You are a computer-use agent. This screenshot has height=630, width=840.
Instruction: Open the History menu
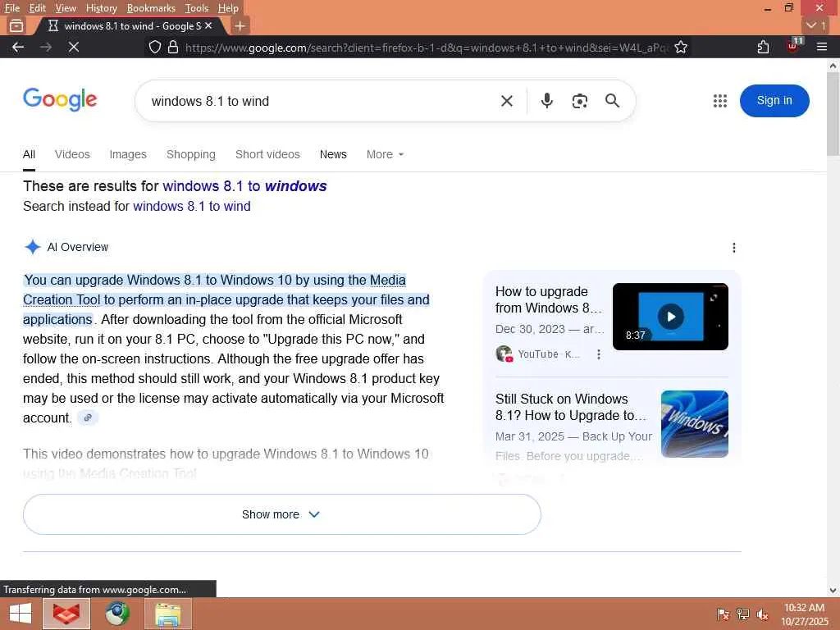101,8
